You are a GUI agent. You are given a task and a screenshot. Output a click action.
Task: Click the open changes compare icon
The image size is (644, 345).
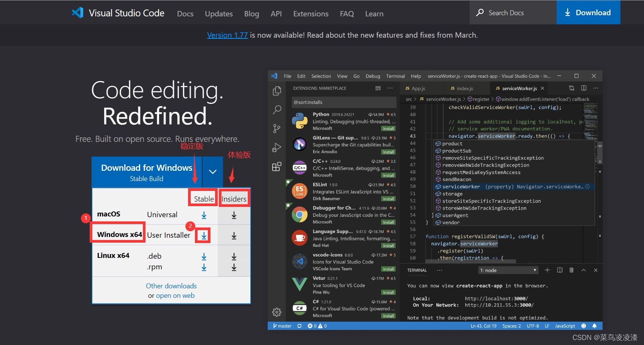tap(571, 88)
